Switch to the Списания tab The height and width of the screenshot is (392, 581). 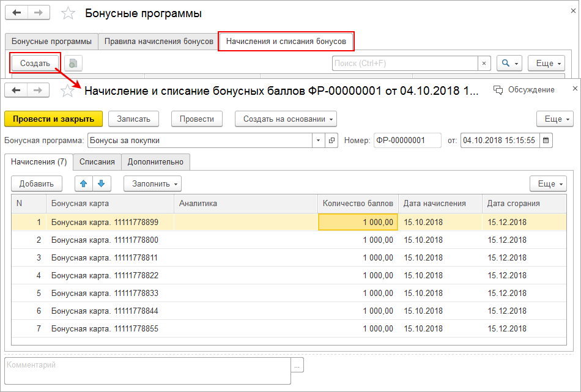(97, 162)
